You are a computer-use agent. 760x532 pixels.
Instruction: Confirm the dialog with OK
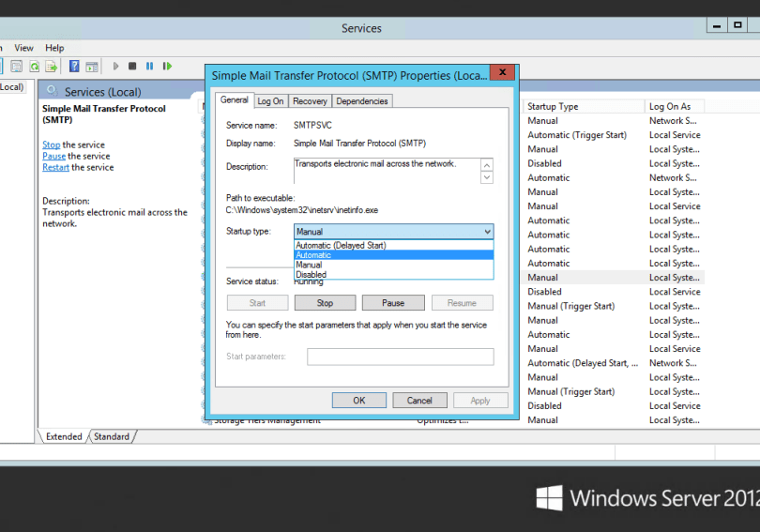[x=359, y=401]
